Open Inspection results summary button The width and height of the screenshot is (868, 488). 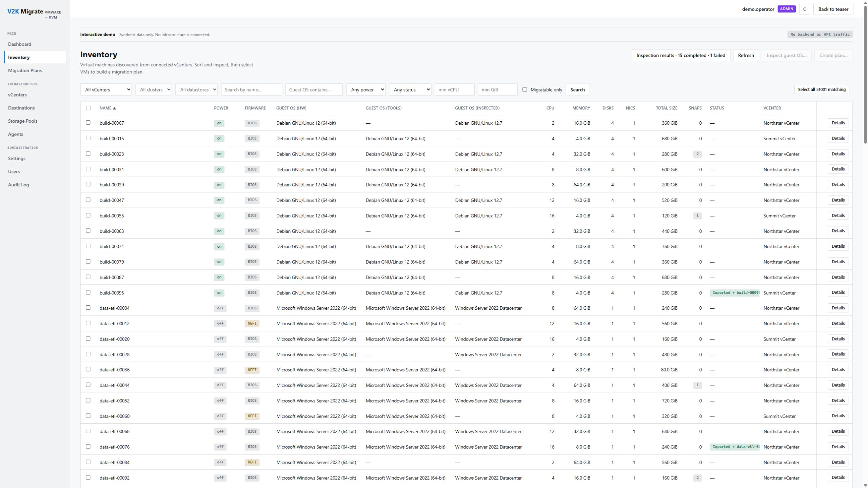tap(680, 55)
